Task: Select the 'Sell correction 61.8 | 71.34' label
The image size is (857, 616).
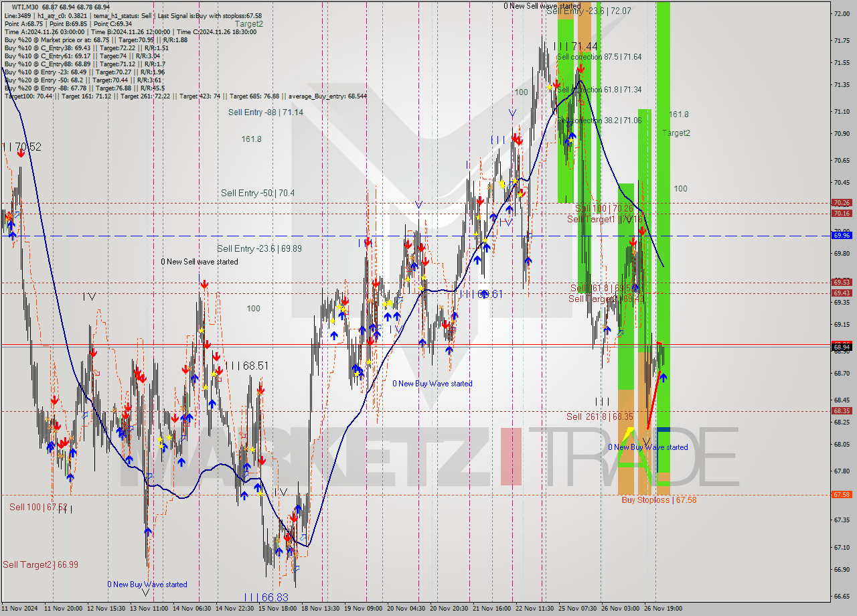Action: tap(599, 89)
